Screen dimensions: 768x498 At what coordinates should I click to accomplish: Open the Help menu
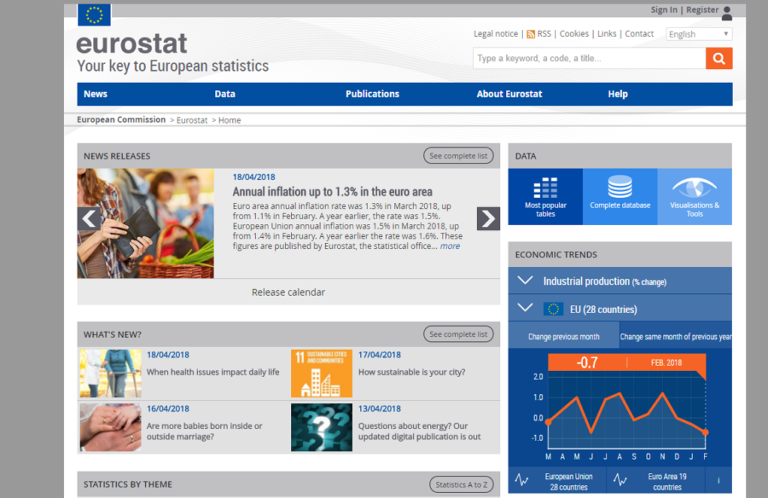pos(618,94)
